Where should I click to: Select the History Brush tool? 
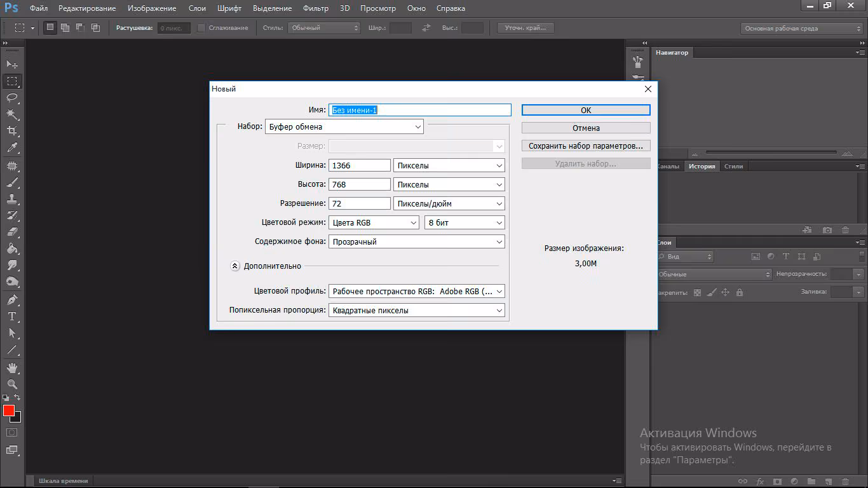tap(12, 215)
